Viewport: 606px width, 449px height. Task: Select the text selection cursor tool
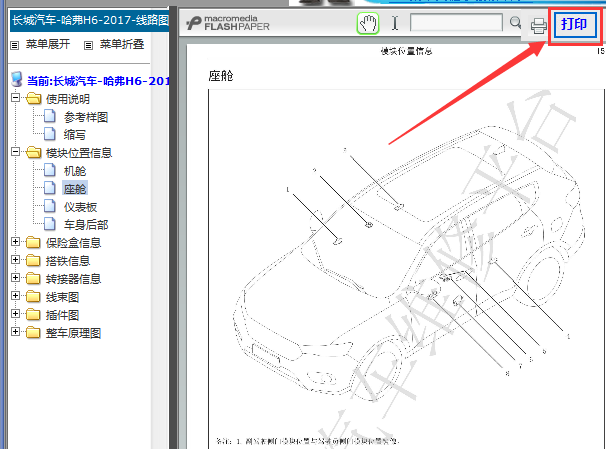tap(395, 23)
